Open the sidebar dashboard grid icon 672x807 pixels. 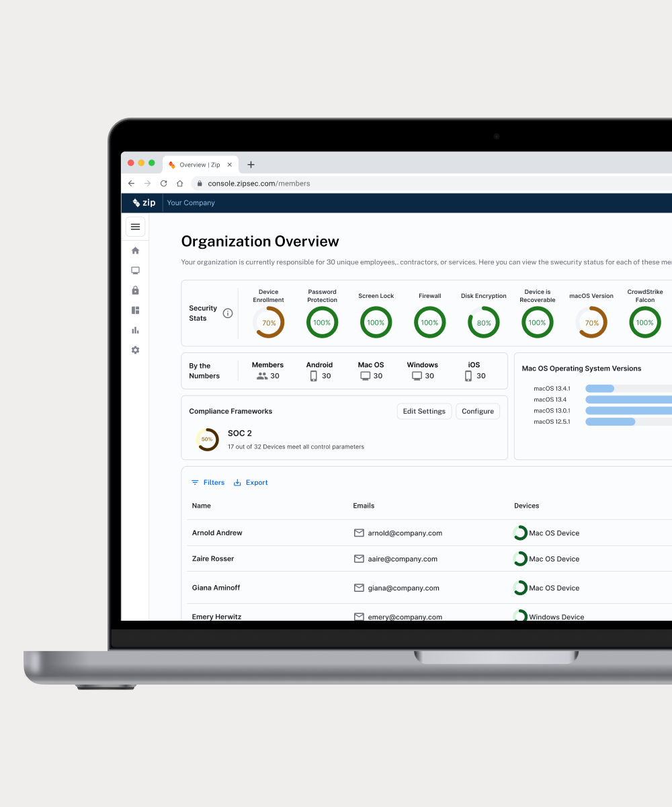point(135,310)
